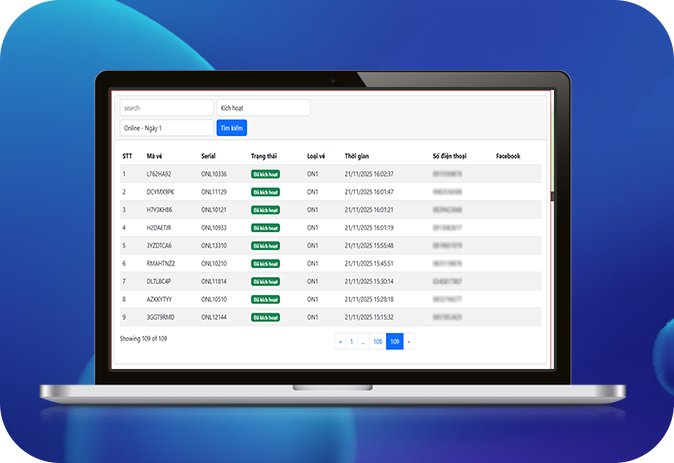The image size is (674, 463).
Task: Click the Đã kích hoạt badge for 3GGT9RMD
Action: (265, 318)
